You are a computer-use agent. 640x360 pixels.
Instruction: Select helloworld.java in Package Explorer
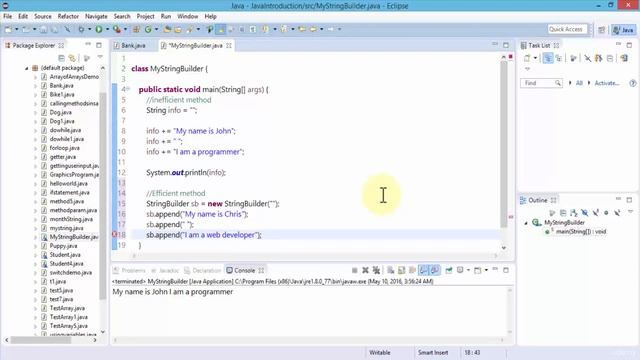coord(69,184)
